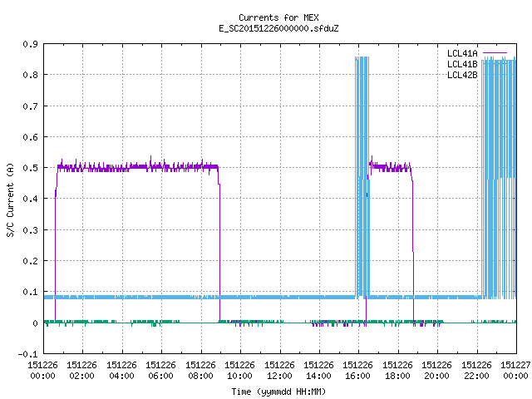Click the -0.1 y-axis tick label
This screenshot has height=399, width=532.
pos(27,354)
